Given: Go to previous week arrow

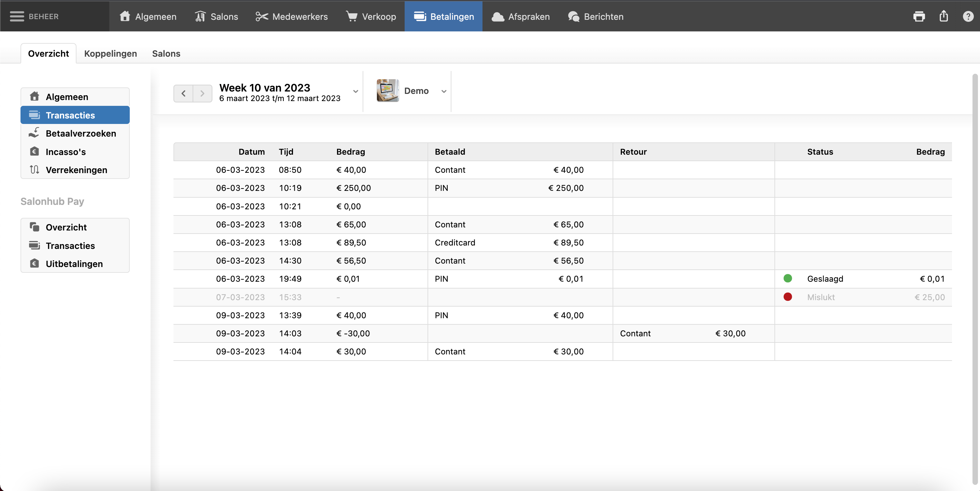Looking at the screenshot, I should point(183,93).
